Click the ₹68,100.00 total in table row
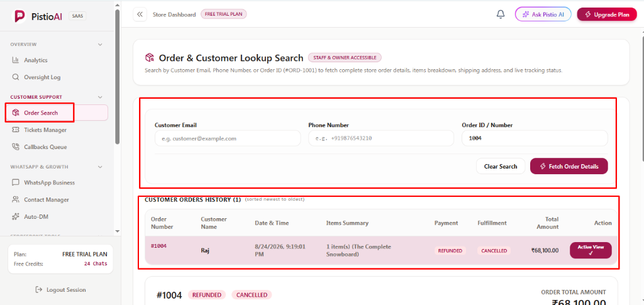 click(x=545, y=250)
